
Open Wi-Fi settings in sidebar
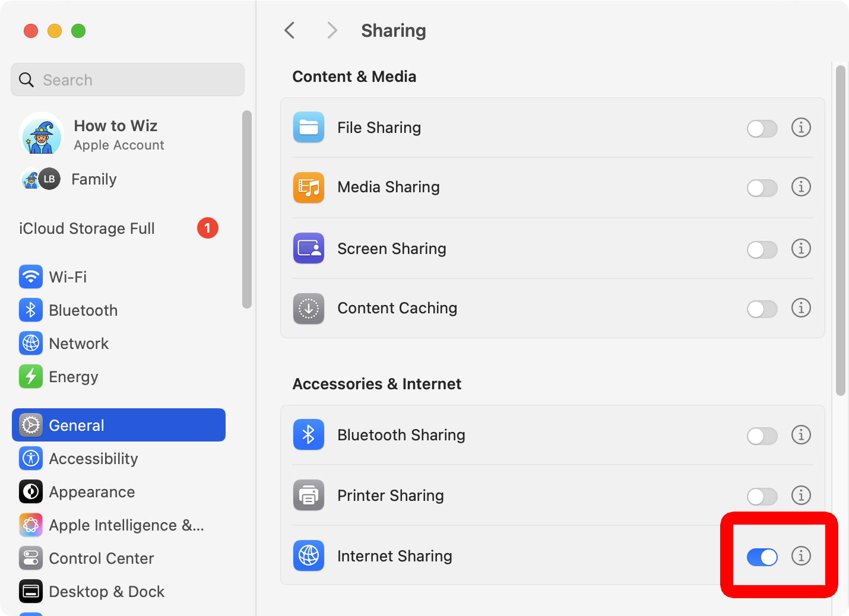(68, 277)
